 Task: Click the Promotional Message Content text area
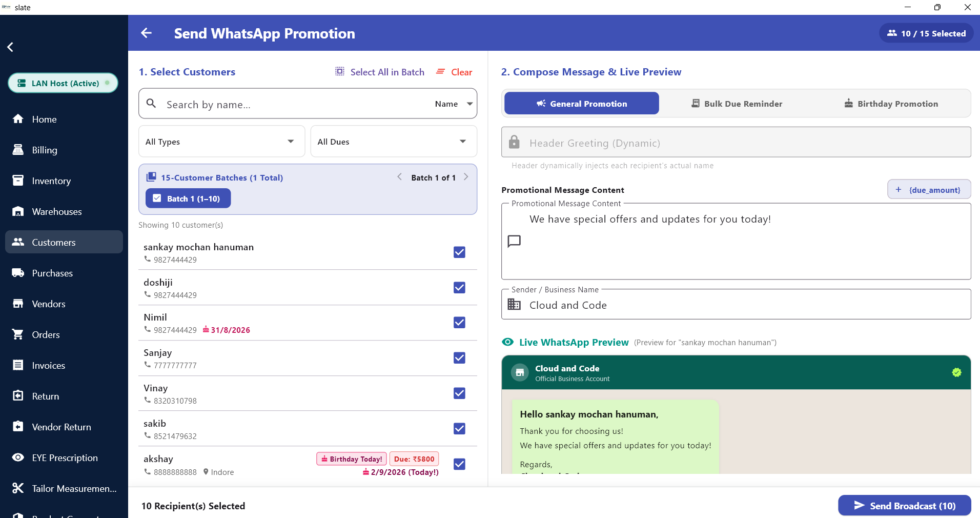[736, 242]
